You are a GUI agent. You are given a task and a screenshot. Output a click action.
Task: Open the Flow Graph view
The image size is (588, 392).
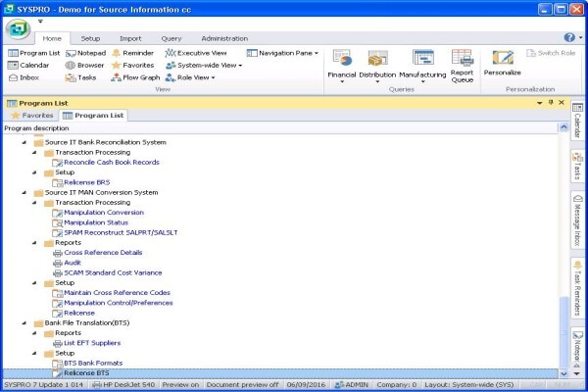(x=135, y=77)
